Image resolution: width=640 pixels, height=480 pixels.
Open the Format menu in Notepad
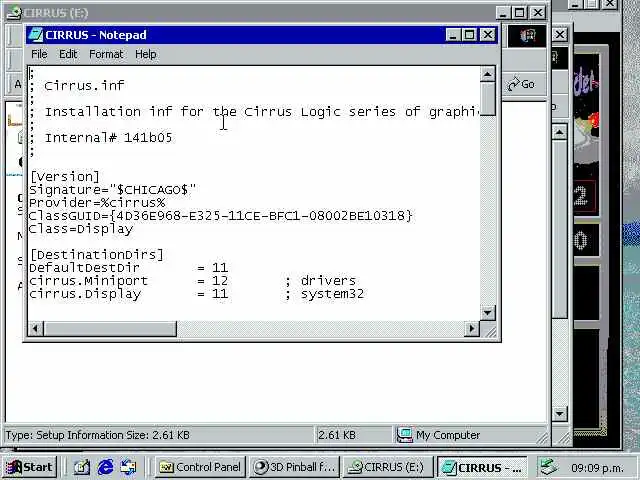point(106,54)
